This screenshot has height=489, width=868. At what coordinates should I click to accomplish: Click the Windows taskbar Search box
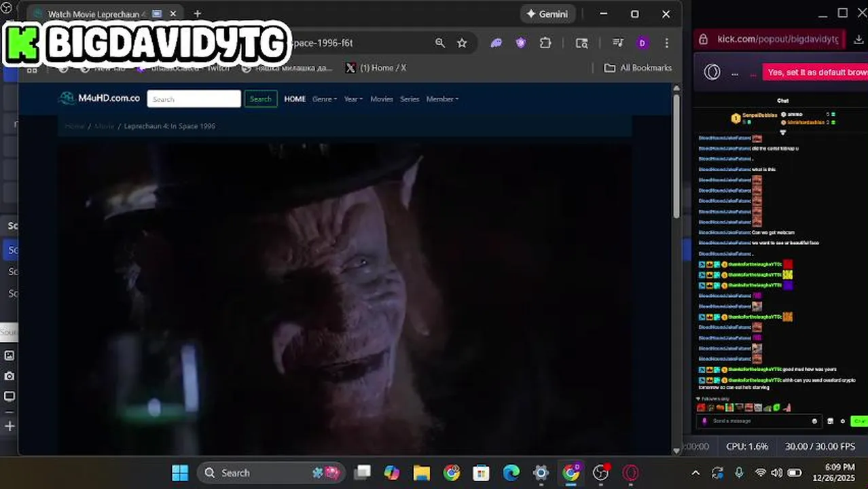click(x=272, y=473)
